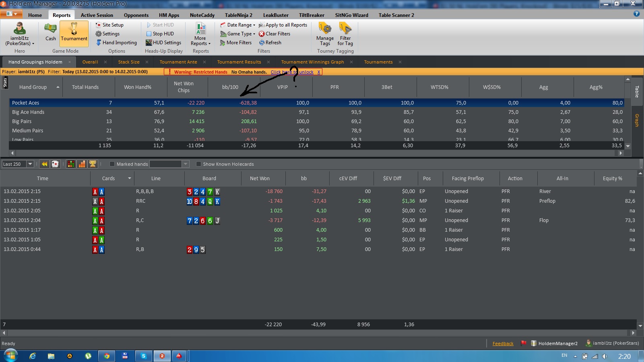This screenshot has width=644, height=362.
Task: Dismiss the Restricted Hands warning
Action: [319, 72]
